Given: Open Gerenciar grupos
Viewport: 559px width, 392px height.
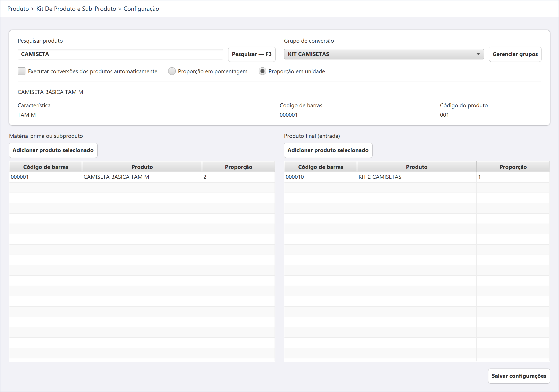Looking at the screenshot, I should [x=515, y=54].
